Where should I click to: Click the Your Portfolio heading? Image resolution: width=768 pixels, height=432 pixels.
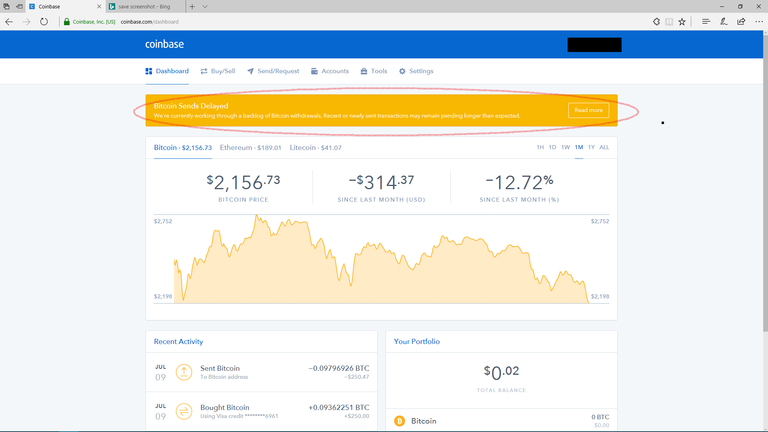coord(417,341)
